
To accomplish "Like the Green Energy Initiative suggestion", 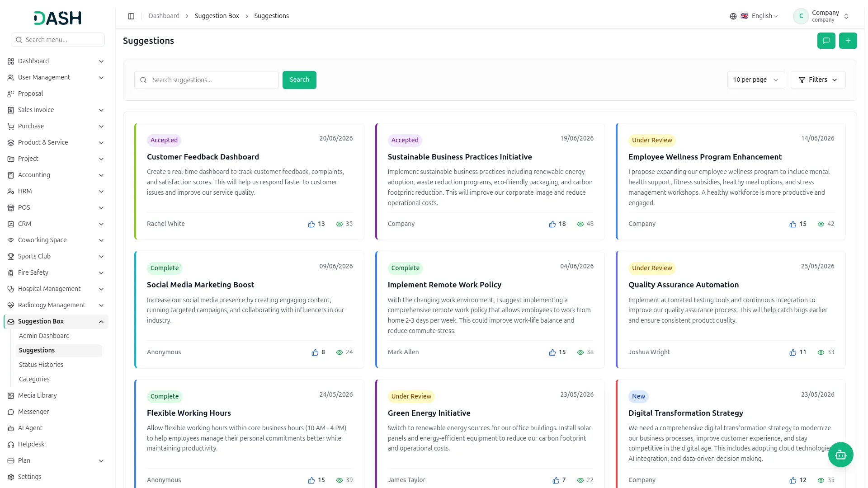I will 556,480.
